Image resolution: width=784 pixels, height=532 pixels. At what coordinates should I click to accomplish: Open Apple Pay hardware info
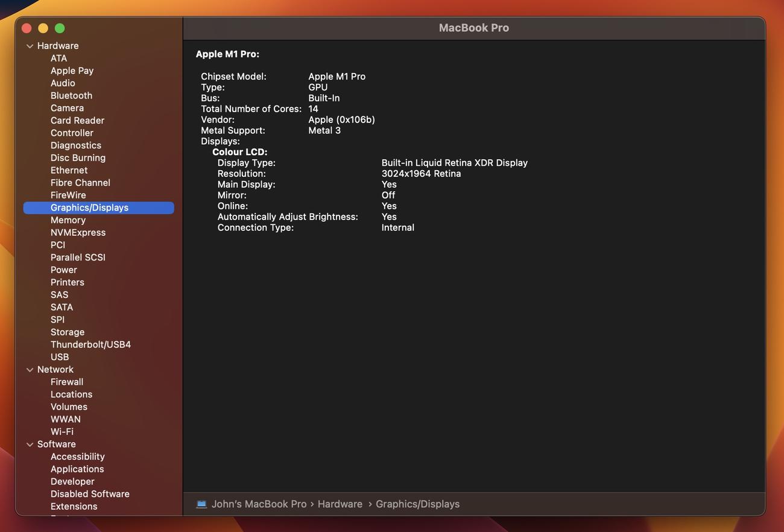(72, 71)
